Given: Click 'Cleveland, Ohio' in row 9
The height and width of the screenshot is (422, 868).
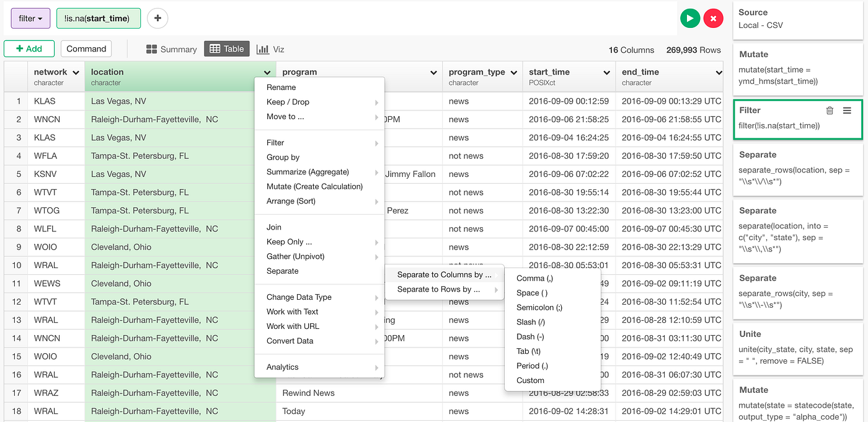Looking at the screenshot, I should 180,247.
